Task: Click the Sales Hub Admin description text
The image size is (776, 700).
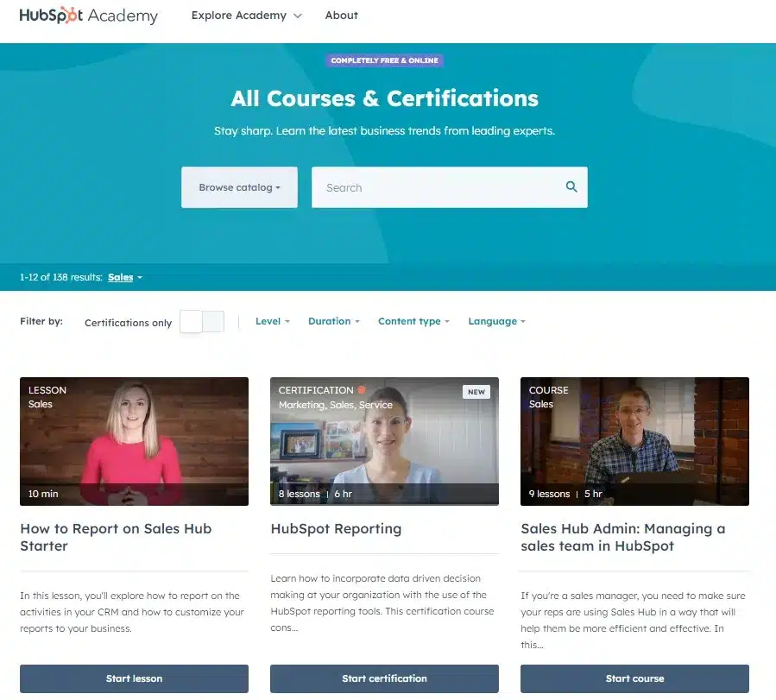Action: coord(633,620)
